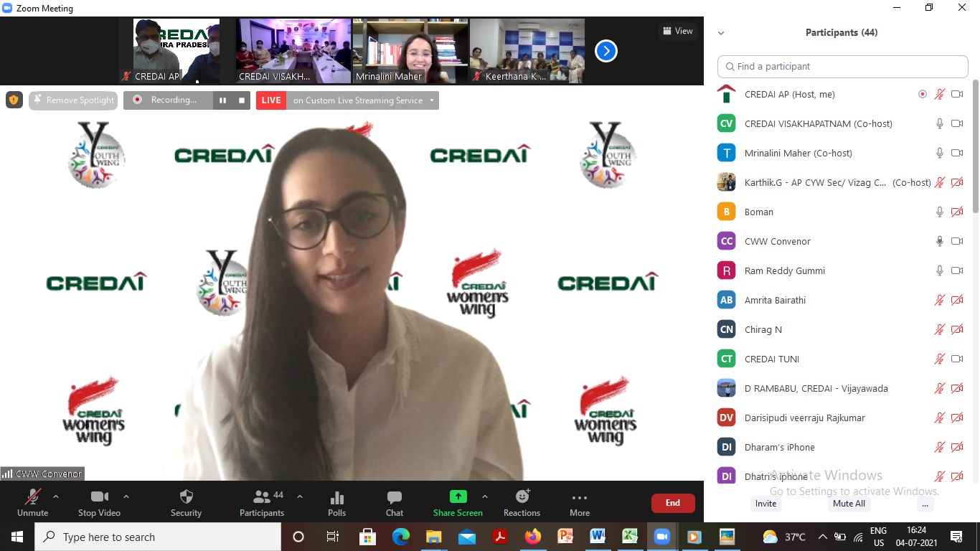This screenshot has height=551, width=980.
Task: Select the CREDAI VISAKHAPATNAM video thumbnail
Action: pos(293,51)
